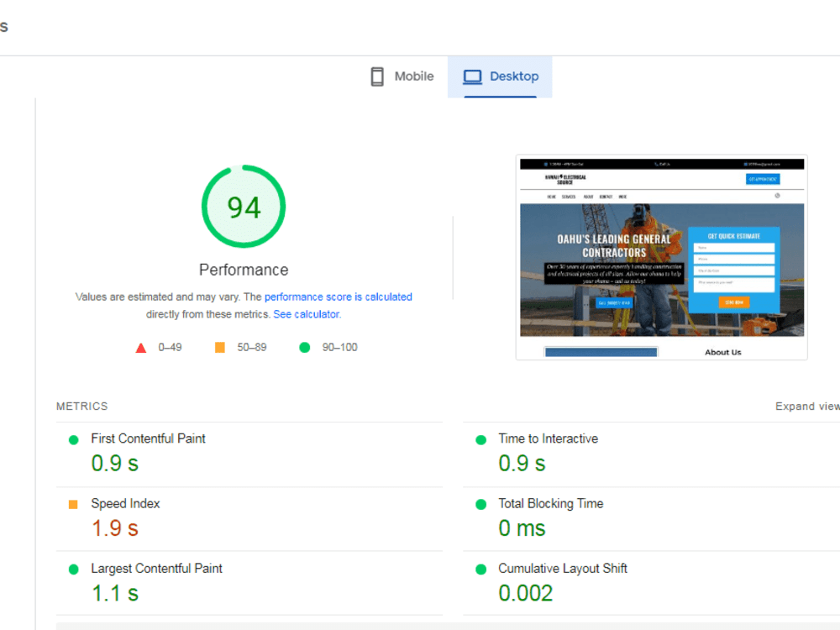
Task: Open the performance score is calculated link
Action: tap(338, 297)
